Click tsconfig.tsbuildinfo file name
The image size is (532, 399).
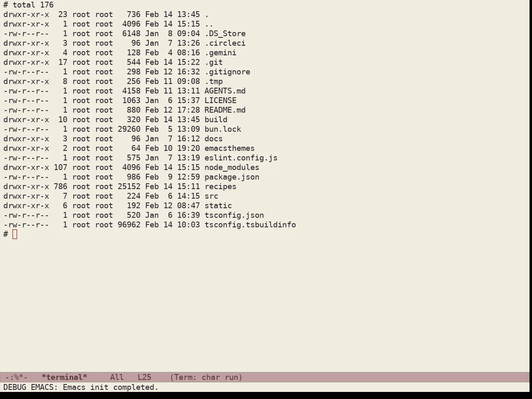[x=250, y=225]
